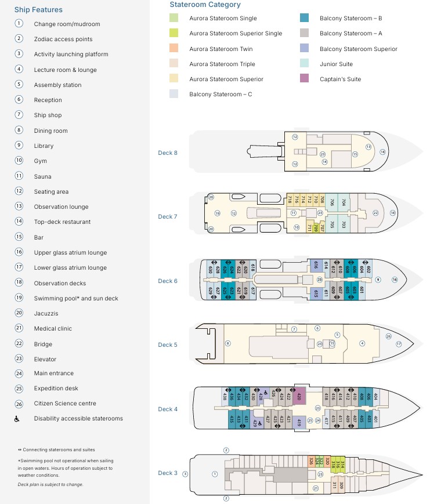The width and height of the screenshot is (430, 504).
Task: Click the Balcony Stateroom – B color swatch
Action: pos(305,18)
